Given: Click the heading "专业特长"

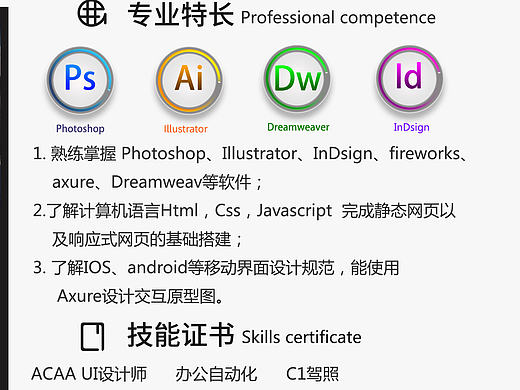Looking at the screenshot, I should tap(181, 15).
